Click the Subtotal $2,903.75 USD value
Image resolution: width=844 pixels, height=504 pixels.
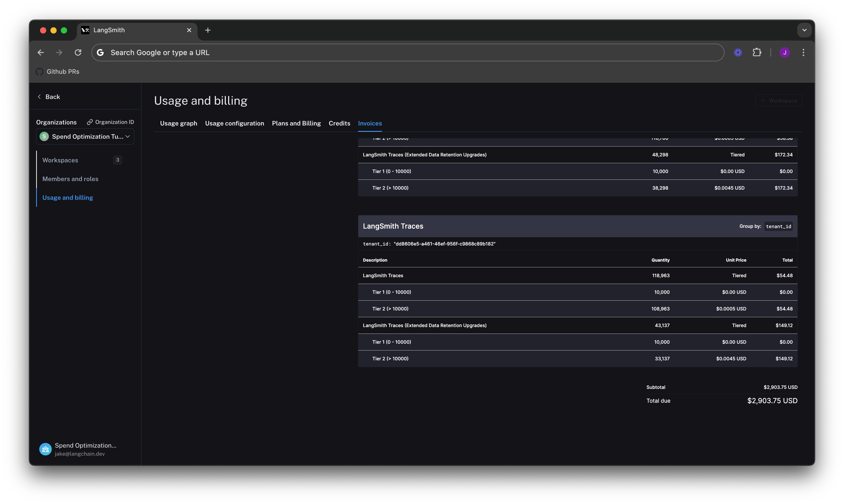click(x=780, y=387)
